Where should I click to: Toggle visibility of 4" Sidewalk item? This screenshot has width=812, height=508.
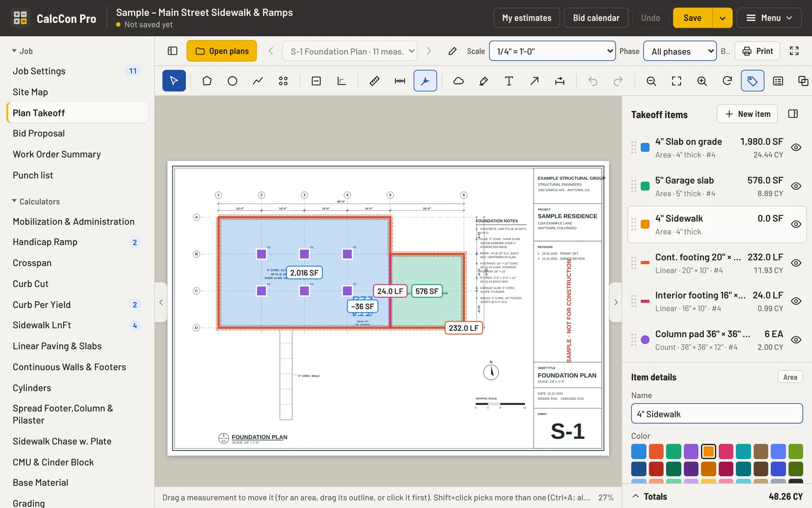pyautogui.click(x=796, y=224)
